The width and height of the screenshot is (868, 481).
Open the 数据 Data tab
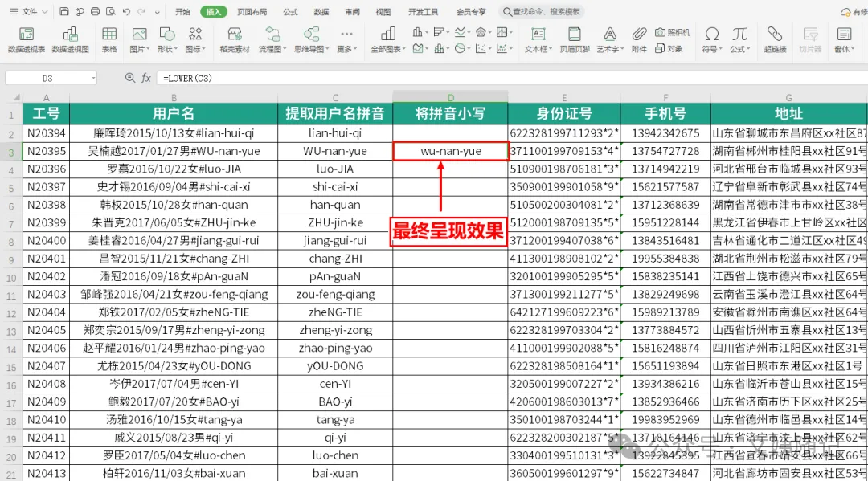click(321, 11)
